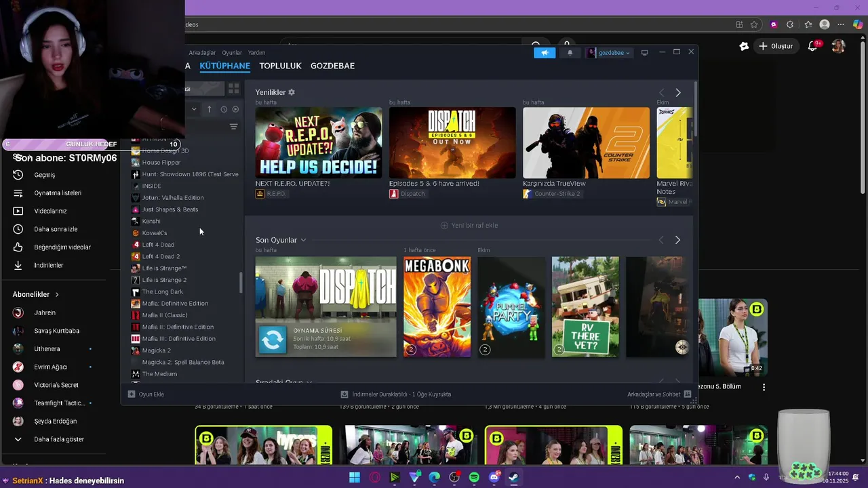Click the KovaaK's game icon
Viewport: 868px width, 488px height.
(x=136, y=233)
